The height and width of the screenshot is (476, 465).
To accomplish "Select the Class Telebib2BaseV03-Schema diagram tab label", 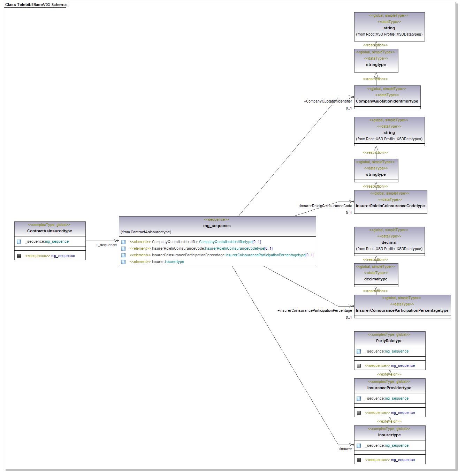I will point(36,5).
